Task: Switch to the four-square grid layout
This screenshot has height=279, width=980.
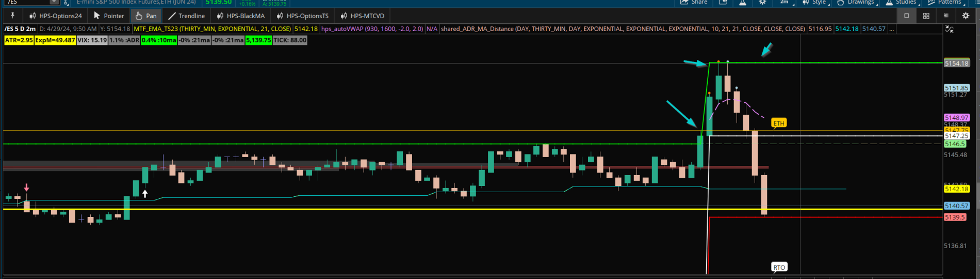Action: 926,16
